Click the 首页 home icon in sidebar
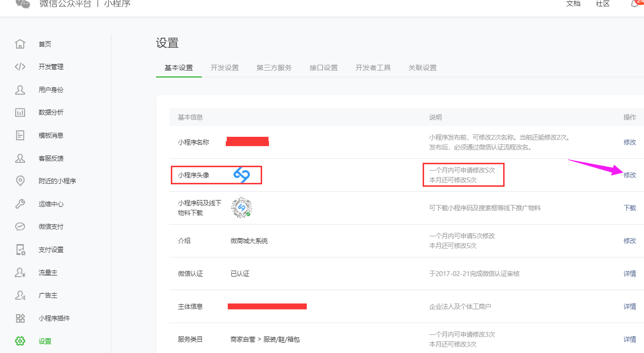This screenshot has height=353, width=644. tap(20, 44)
